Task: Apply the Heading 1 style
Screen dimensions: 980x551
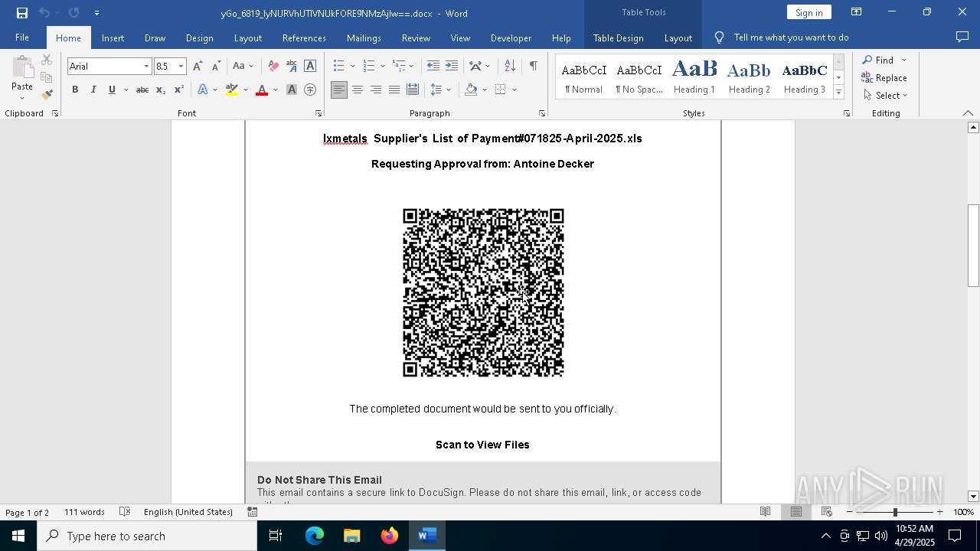Action: pos(694,77)
